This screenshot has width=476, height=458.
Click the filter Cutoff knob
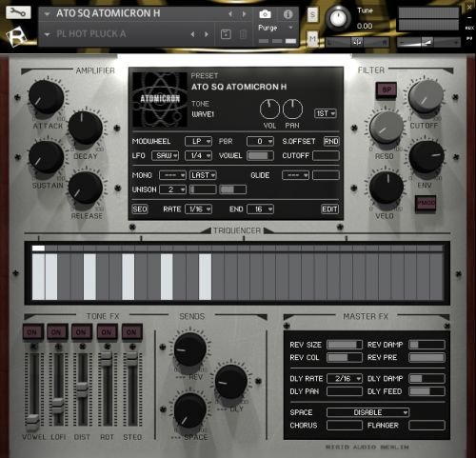(x=426, y=96)
